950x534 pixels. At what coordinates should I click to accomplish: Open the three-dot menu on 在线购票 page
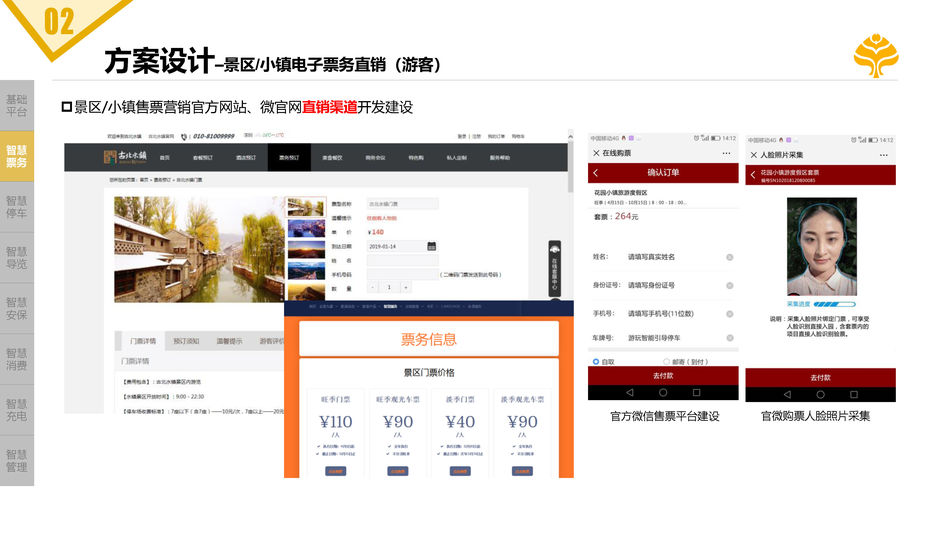click(x=725, y=154)
